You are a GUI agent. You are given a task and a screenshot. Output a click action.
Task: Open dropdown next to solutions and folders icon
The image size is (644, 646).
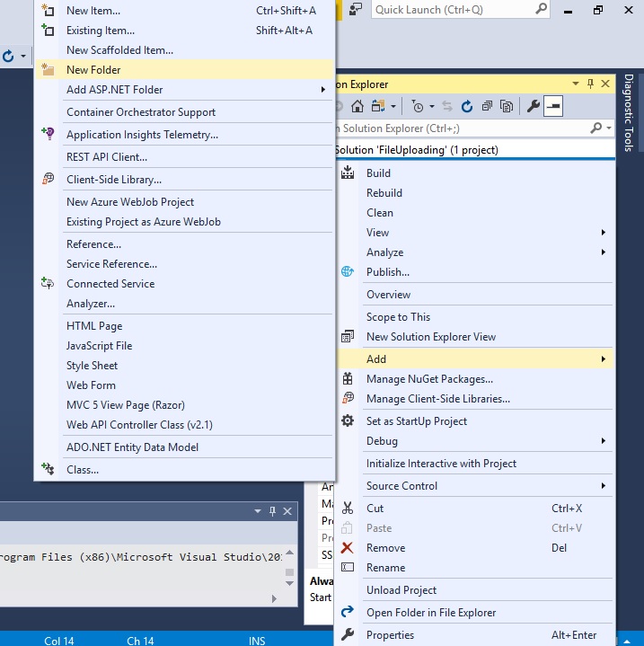[x=393, y=107]
